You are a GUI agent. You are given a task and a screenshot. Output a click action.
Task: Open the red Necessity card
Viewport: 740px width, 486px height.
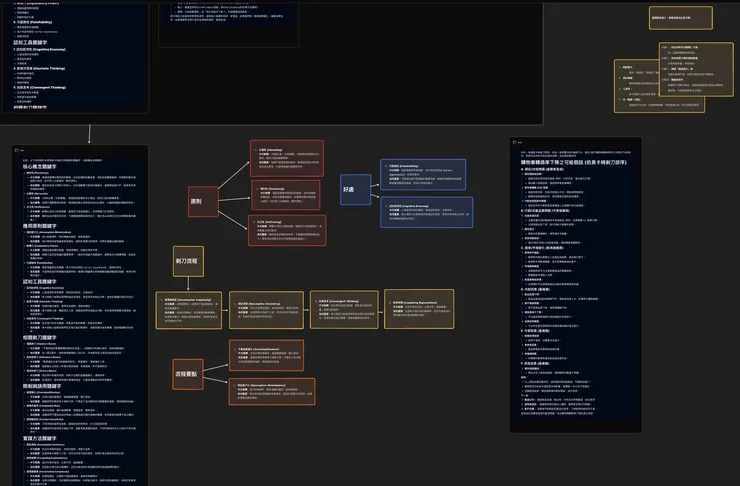pyautogui.click(x=287, y=159)
